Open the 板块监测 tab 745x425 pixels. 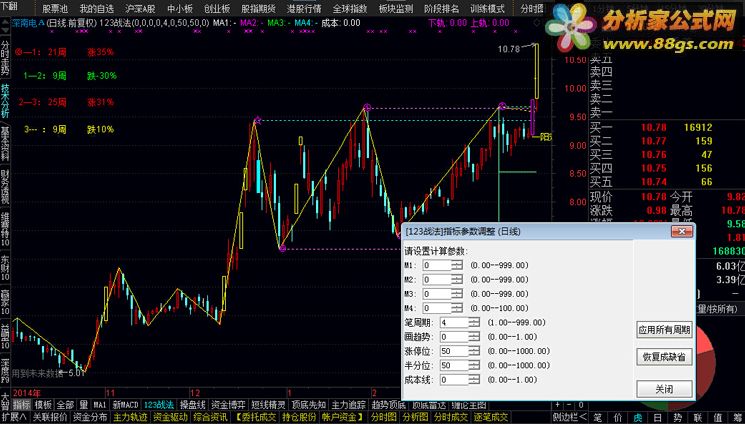396,9
